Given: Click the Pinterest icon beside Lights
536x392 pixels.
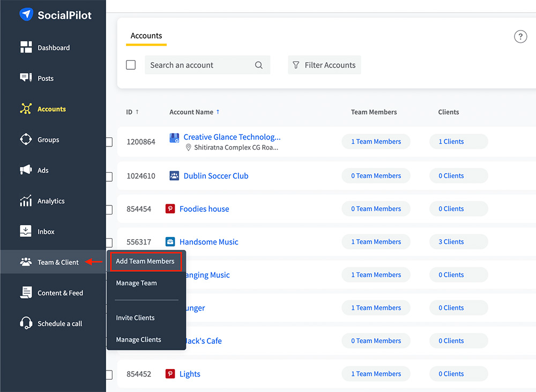Looking at the screenshot, I should point(170,374).
